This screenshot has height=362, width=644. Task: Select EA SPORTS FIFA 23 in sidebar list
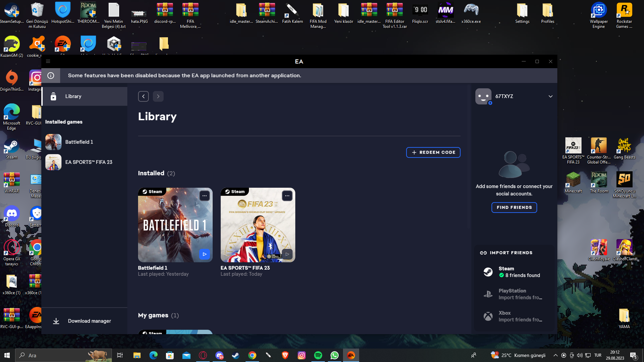[x=85, y=162]
